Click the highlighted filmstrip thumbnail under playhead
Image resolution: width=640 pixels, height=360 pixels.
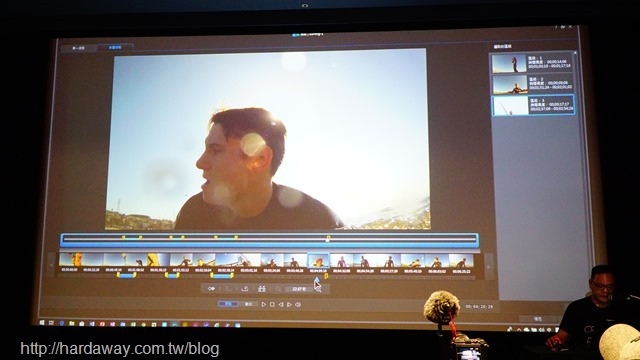point(318,260)
